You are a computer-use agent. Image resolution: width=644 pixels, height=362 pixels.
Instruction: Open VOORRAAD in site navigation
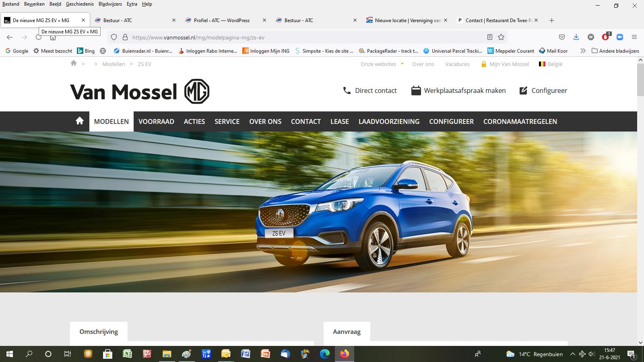click(156, 121)
